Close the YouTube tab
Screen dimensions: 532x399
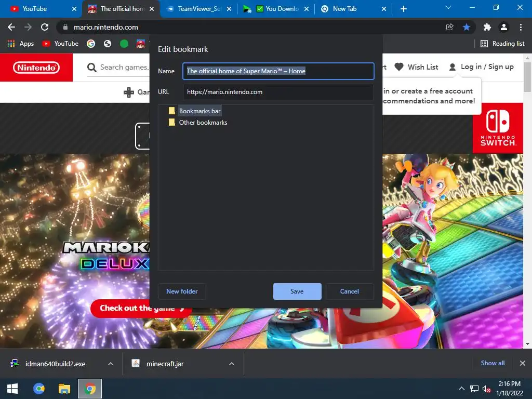tap(74, 9)
